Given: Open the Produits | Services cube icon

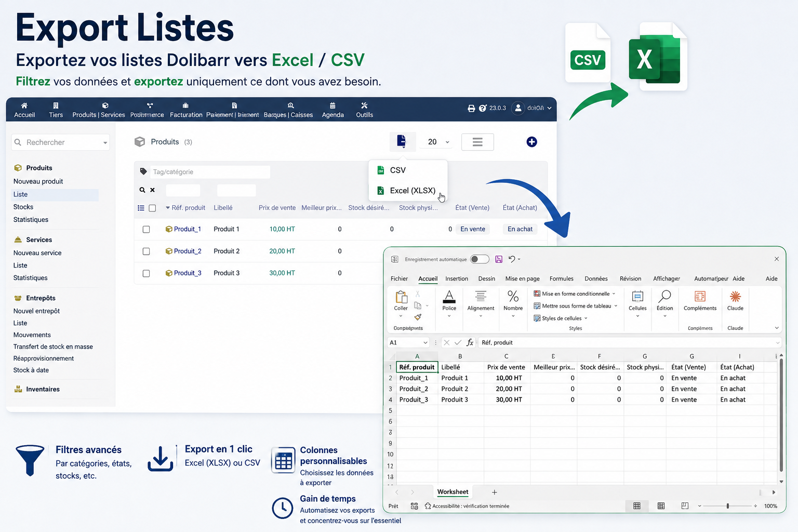Looking at the screenshot, I should 105,105.
